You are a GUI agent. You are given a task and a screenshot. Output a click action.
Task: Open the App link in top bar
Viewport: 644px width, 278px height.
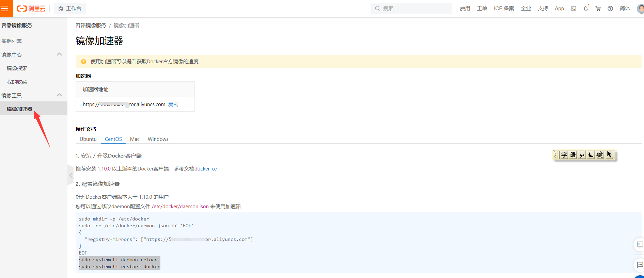click(559, 9)
